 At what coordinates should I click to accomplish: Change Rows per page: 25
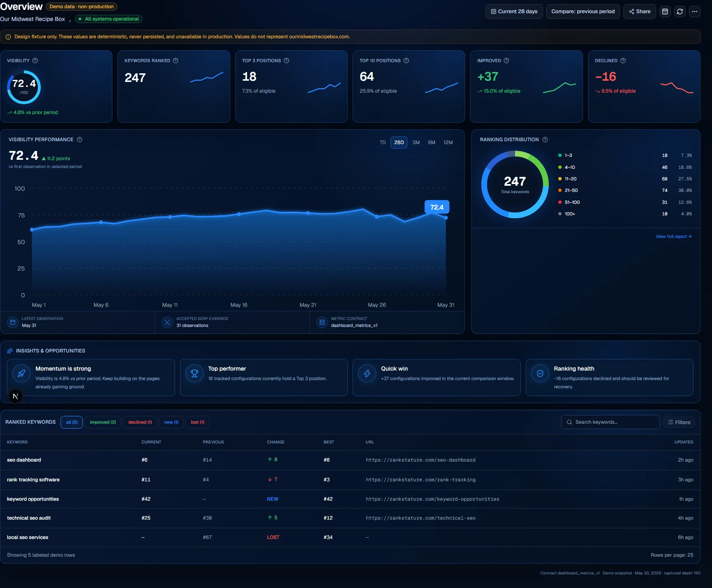[672, 555]
